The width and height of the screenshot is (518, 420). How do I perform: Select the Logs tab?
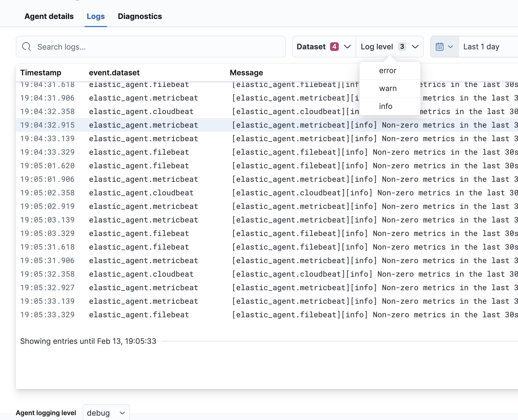[96, 16]
